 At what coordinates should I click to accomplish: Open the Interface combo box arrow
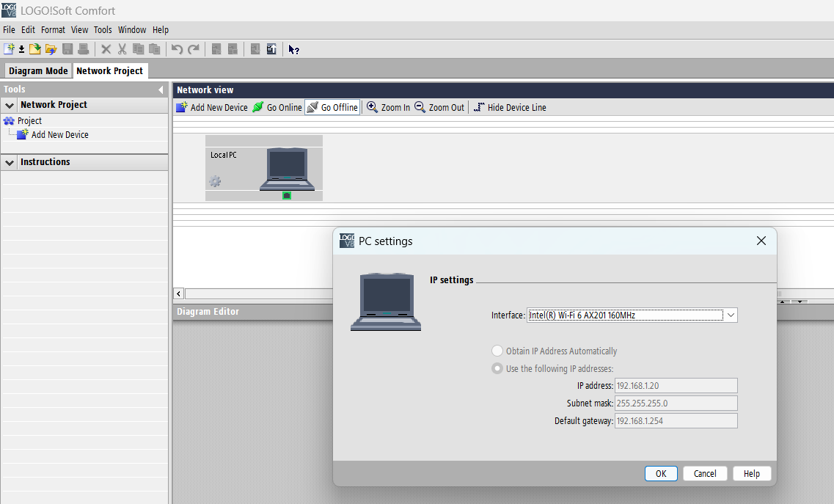click(x=731, y=315)
